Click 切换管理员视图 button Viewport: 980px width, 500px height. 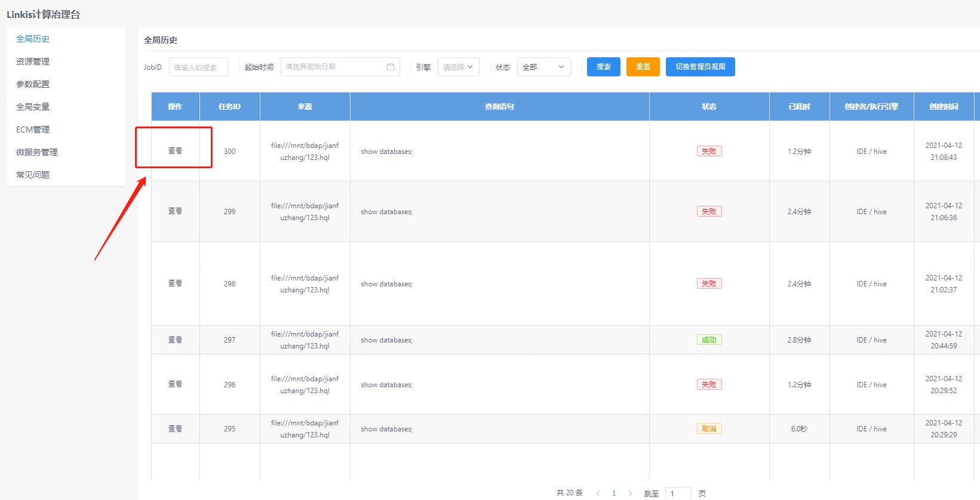click(x=700, y=67)
